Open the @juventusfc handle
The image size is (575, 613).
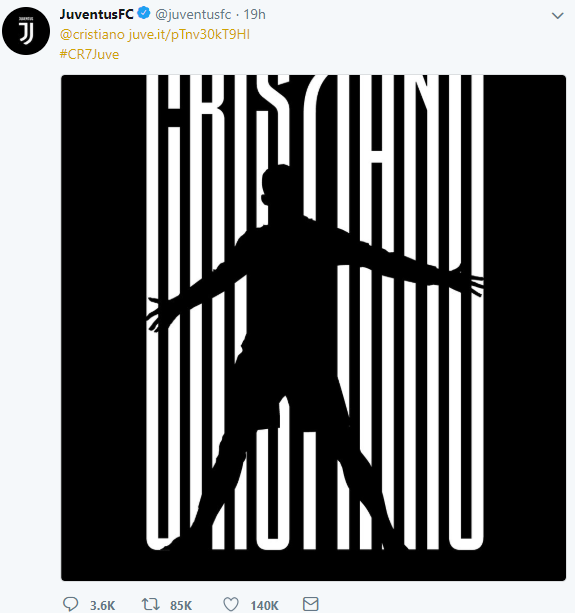[193, 14]
